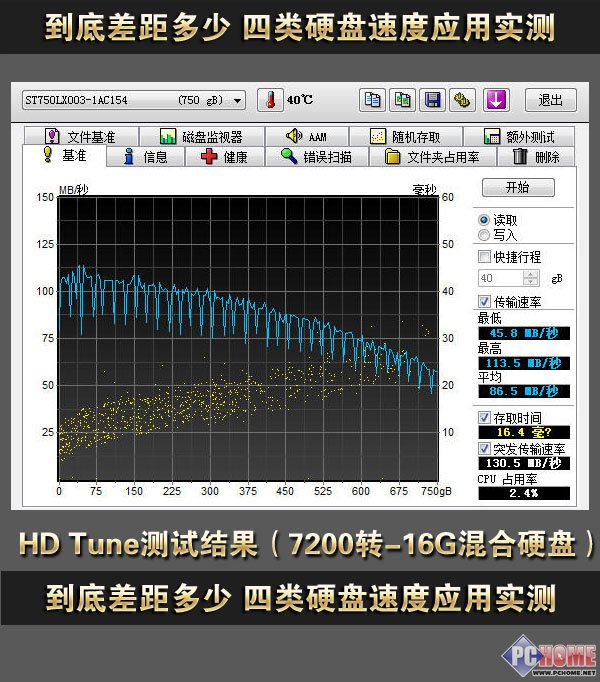Open the drive selection dropdown ST750LX003-1AC154
Viewport: 600px width, 682px height.
click(x=134, y=100)
